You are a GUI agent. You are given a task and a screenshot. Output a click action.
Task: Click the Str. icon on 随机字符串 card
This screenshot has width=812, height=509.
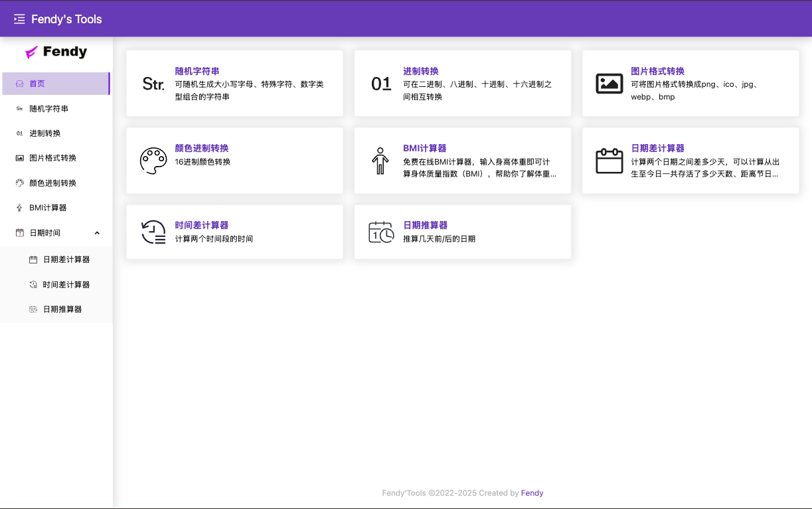153,84
